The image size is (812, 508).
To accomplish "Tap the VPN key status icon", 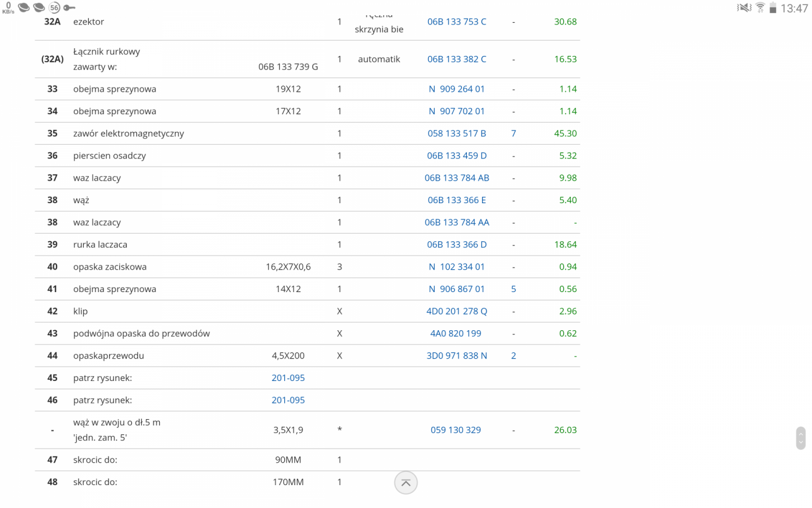I will pyautogui.click(x=70, y=8).
